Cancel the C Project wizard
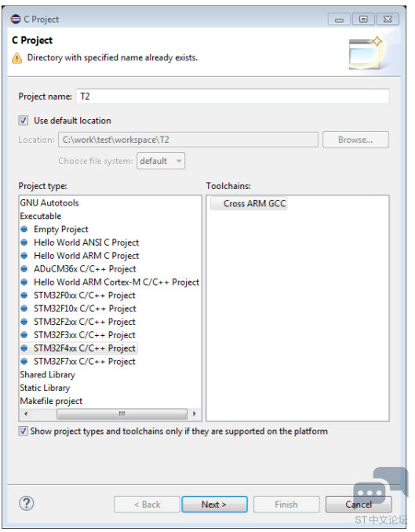 pyautogui.click(x=359, y=505)
